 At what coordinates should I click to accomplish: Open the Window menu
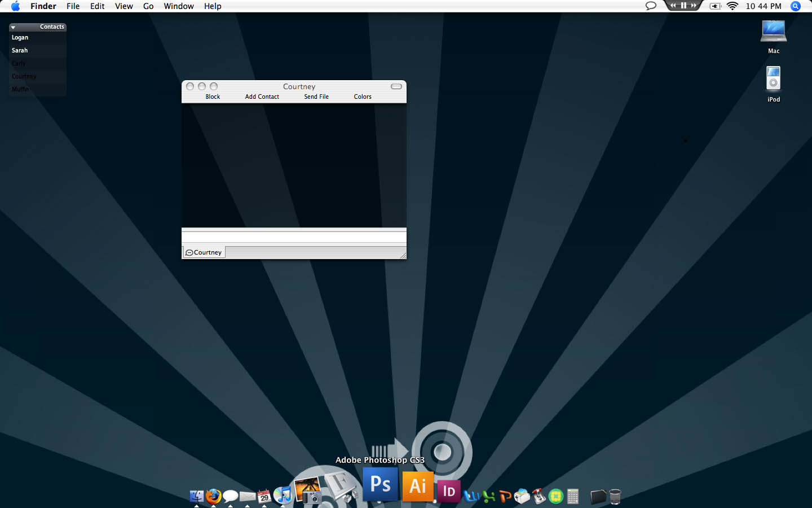179,6
